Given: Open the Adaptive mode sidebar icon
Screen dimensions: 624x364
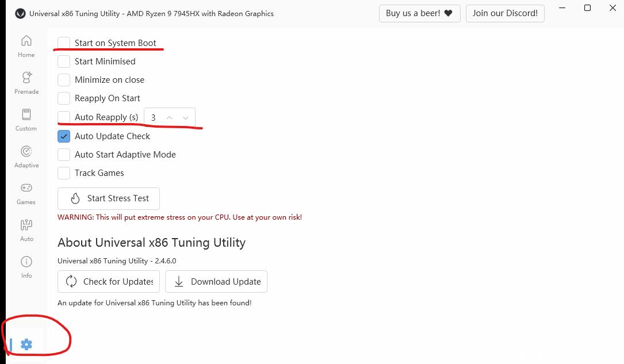Looking at the screenshot, I should pos(26,151).
